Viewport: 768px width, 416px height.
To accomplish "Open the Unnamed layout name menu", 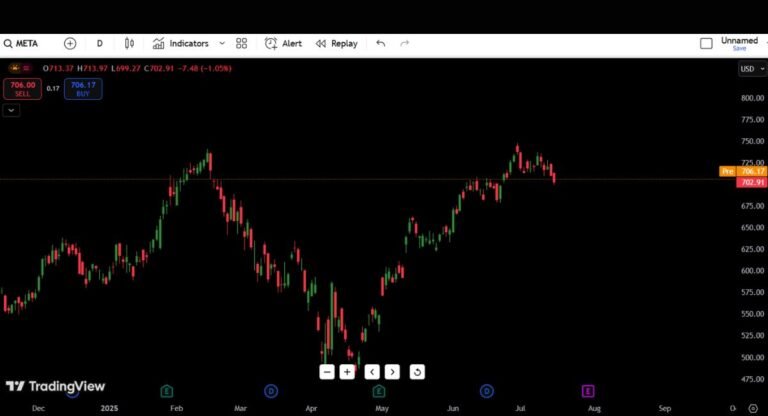I will [739, 41].
